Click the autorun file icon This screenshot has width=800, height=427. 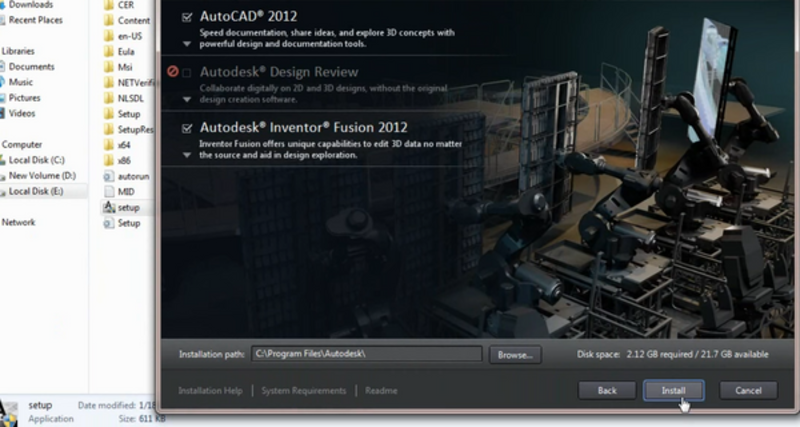click(109, 176)
